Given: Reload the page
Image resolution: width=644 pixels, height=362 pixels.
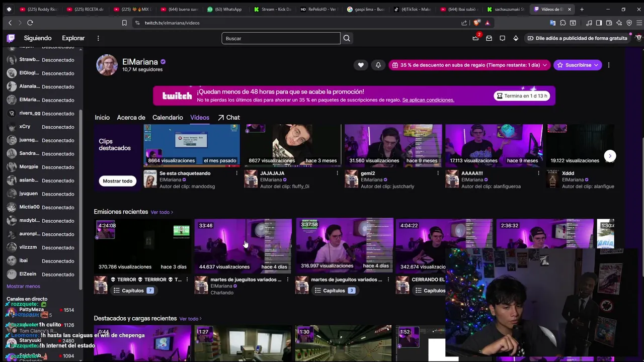Looking at the screenshot, I should (x=30, y=23).
